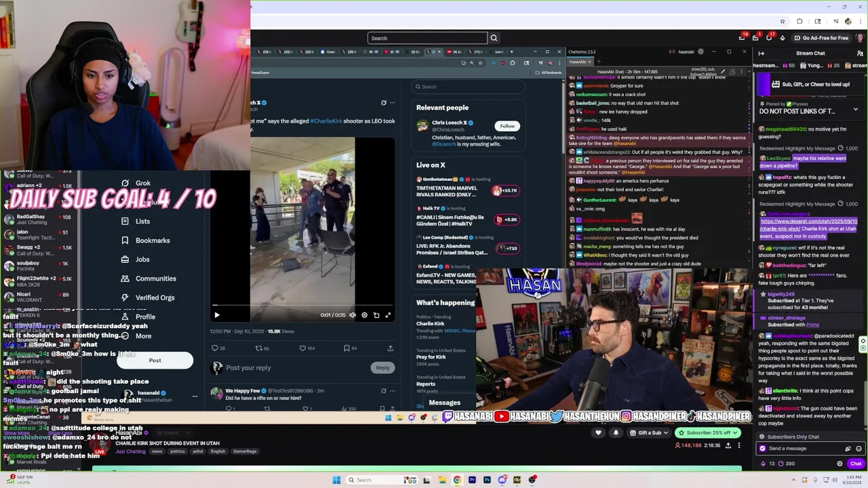The width and height of the screenshot is (868, 488).
Task: Toggle stream notifications bell
Action: tap(616, 432)
